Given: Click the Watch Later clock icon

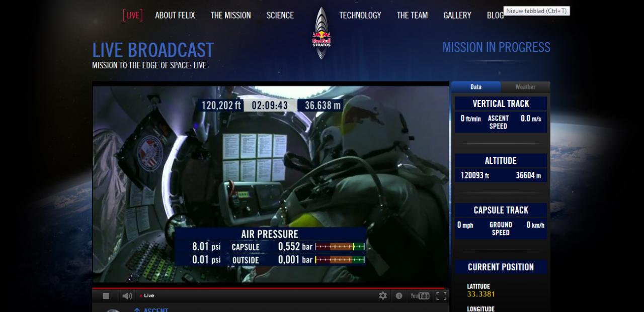Looking at the screenshot, I should [x=399, y=295].
